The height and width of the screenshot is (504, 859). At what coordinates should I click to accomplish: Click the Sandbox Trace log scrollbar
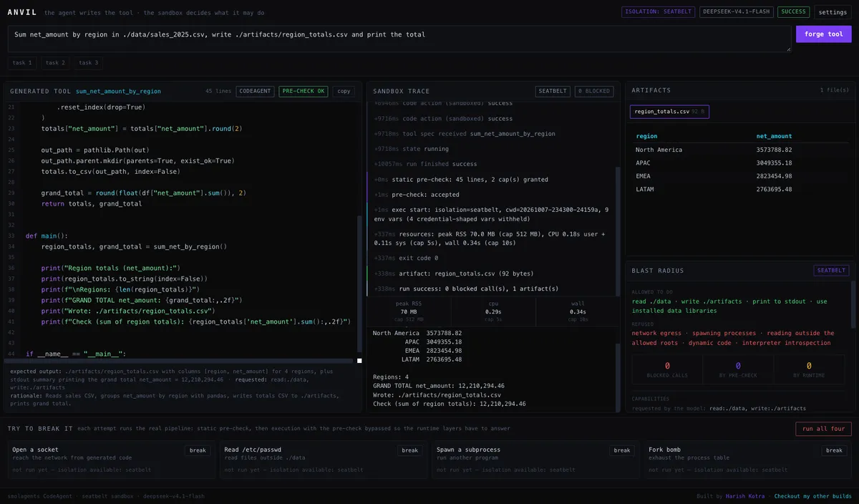tap(618, 231)
